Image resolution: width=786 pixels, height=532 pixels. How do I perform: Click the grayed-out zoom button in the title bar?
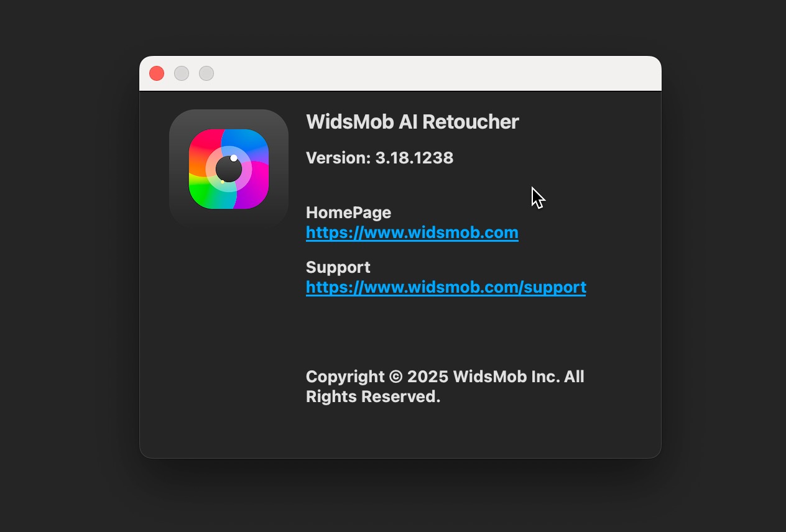click(x=206, y=73)
